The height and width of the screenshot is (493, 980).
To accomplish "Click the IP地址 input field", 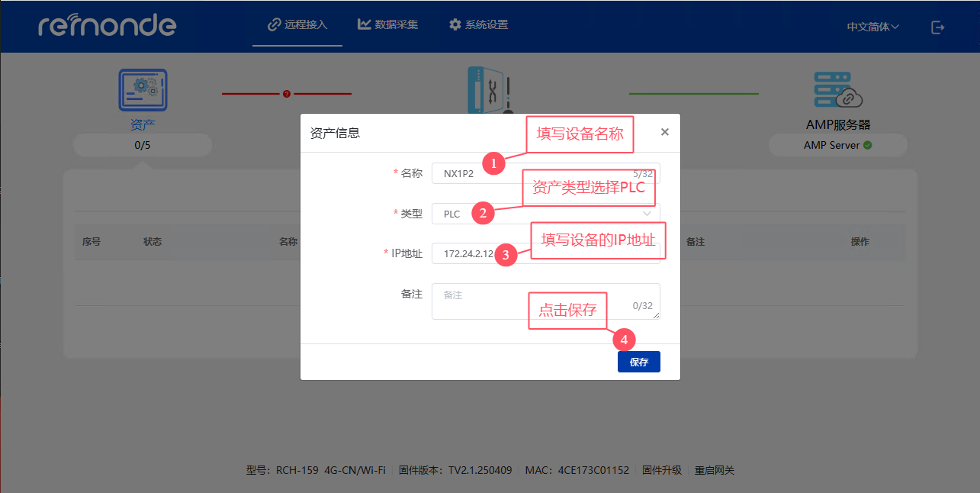I will [x=546, y=253].
